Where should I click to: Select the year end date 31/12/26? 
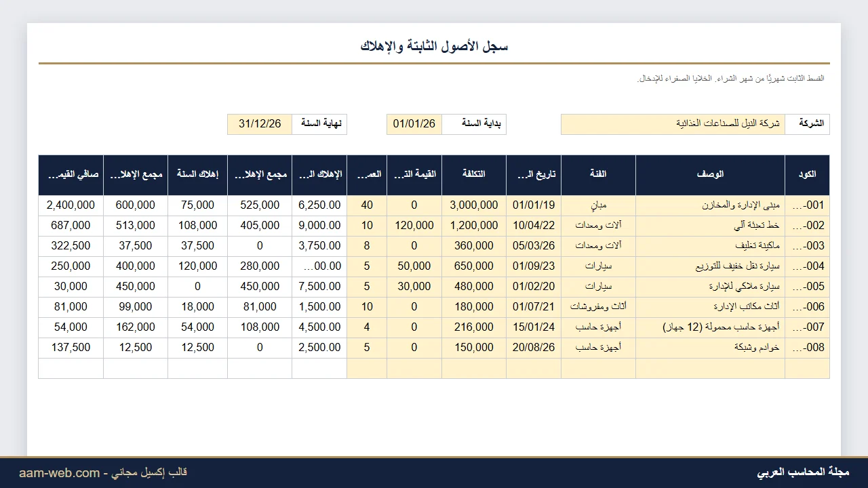tap(260, 124)
